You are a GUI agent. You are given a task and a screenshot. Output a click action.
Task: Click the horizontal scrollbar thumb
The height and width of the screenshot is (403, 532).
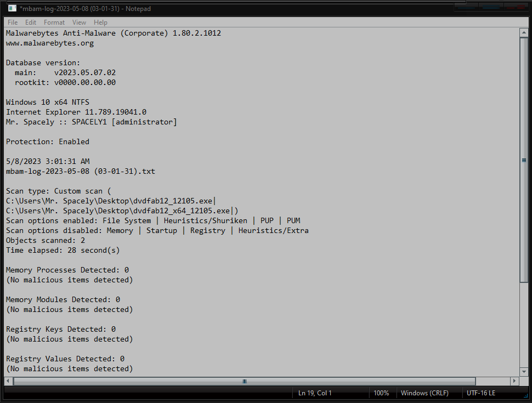[244, 381]
